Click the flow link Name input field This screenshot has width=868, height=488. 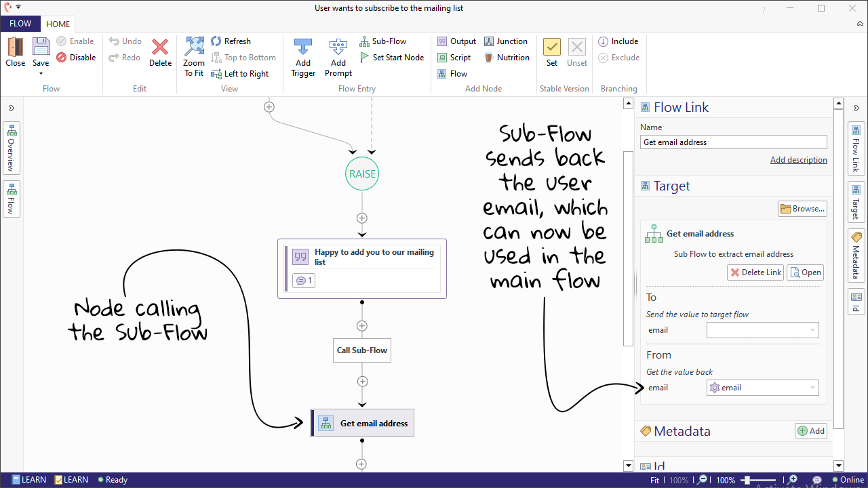point(733,142)
